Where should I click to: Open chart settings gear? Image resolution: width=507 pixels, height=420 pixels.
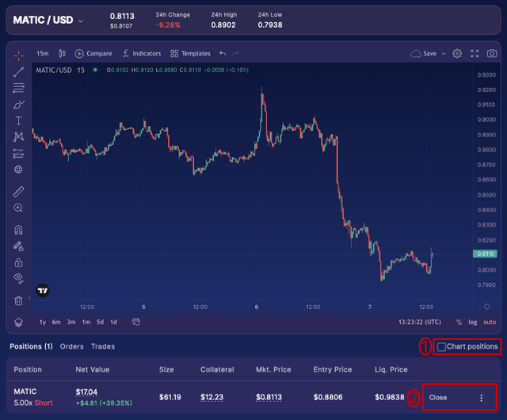tap(457, 53)
